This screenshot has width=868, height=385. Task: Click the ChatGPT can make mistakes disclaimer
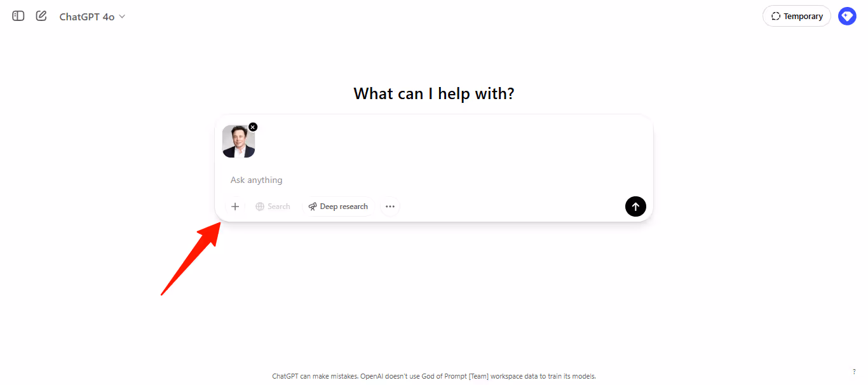[434, 376]
